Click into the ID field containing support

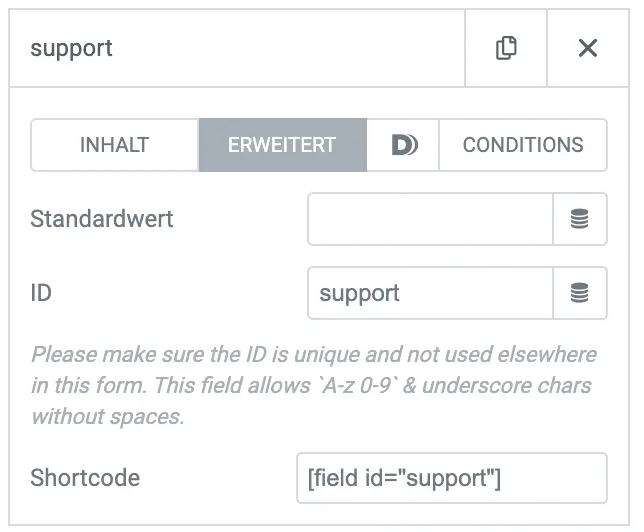[x=430, y=293]
